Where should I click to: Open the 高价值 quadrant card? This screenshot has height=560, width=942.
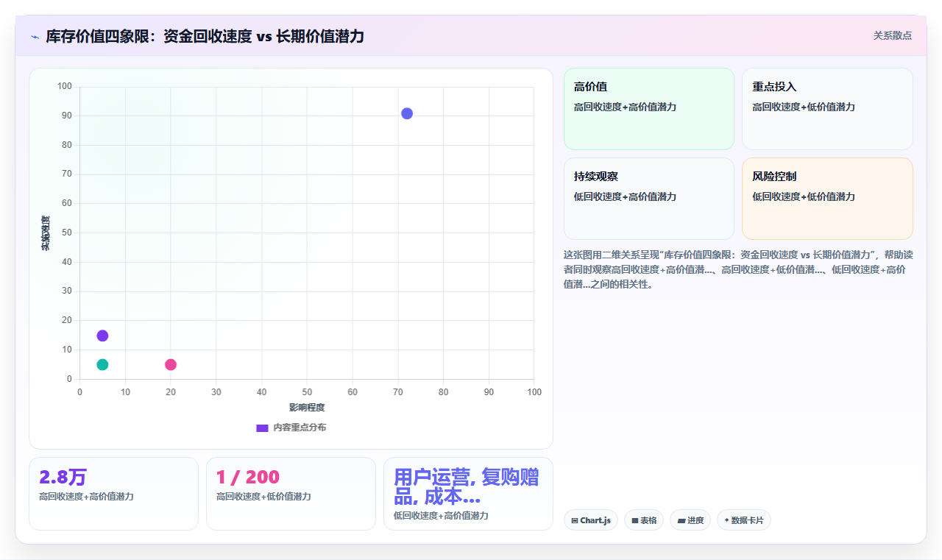(649, 109)
